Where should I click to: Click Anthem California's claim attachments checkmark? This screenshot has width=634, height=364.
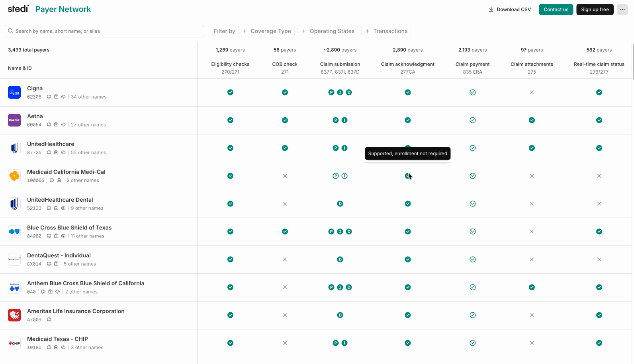tap(532, 287)
